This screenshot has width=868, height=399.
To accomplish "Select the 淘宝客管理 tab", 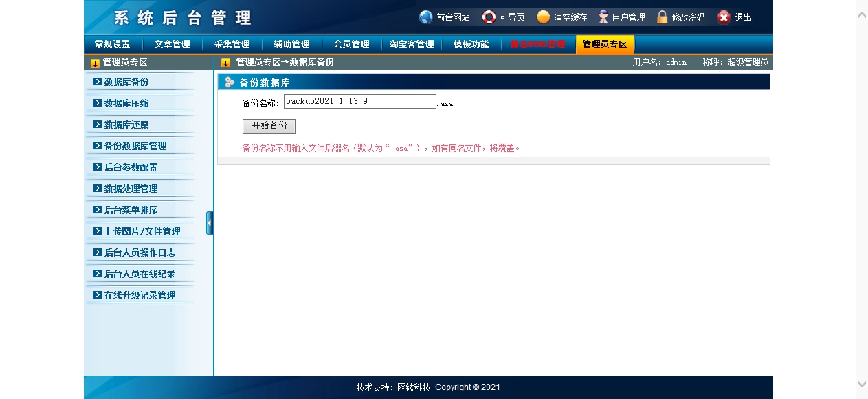I will click(x=412, y=44).
